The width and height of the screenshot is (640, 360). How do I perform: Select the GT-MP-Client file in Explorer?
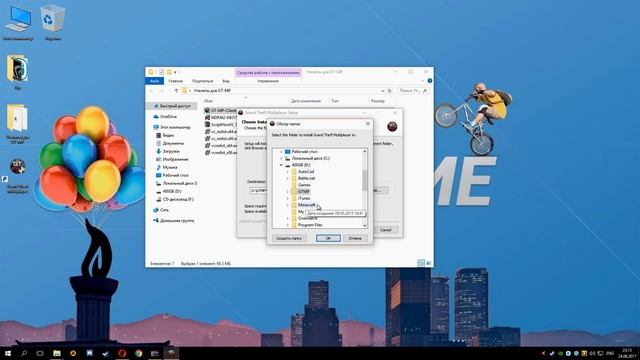point(220,111)
